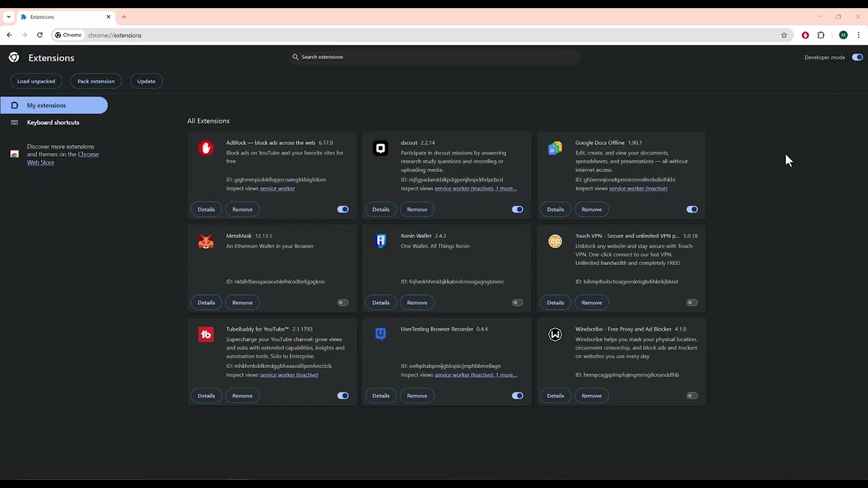Click the Chrome Web Store icon in sidebar

14,154
